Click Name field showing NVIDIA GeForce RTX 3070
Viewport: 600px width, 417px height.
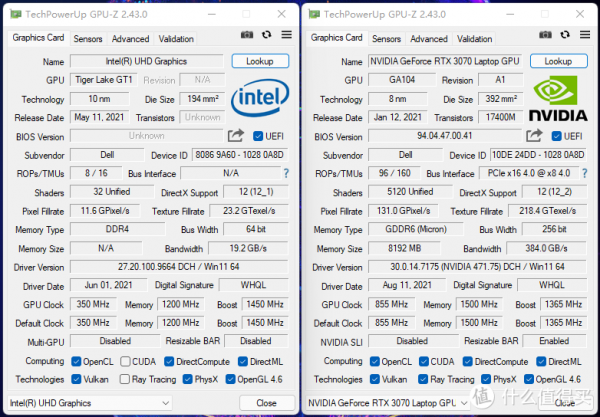pos(445,61)
